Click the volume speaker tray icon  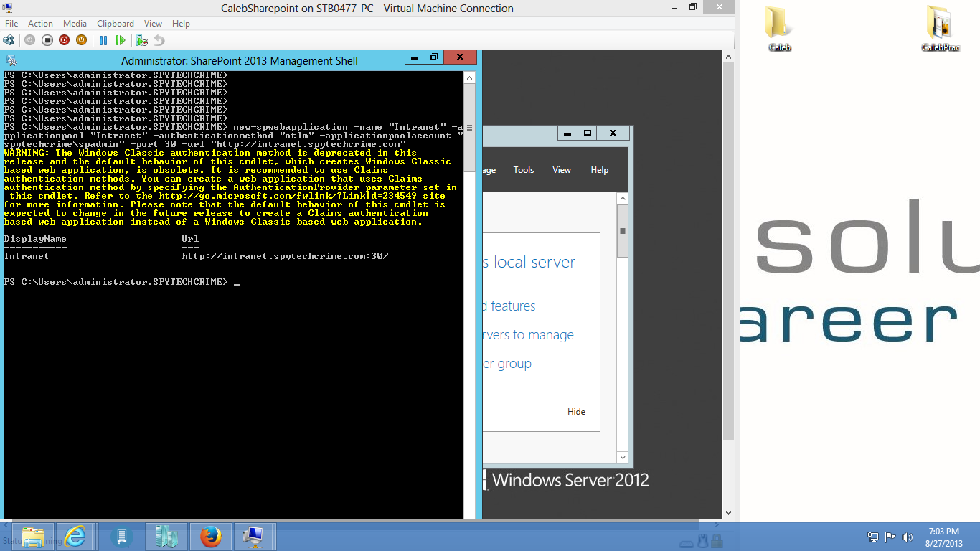(x=908, y=537)
